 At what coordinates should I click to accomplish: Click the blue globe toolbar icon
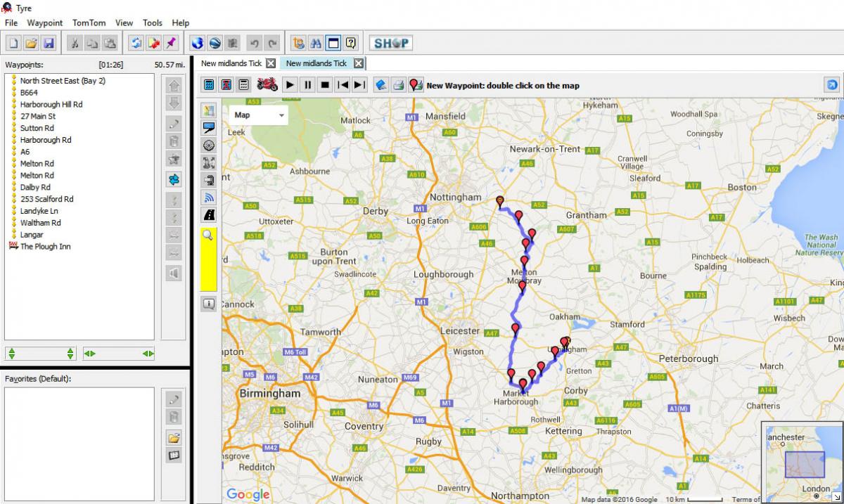(x=197, y=43)
